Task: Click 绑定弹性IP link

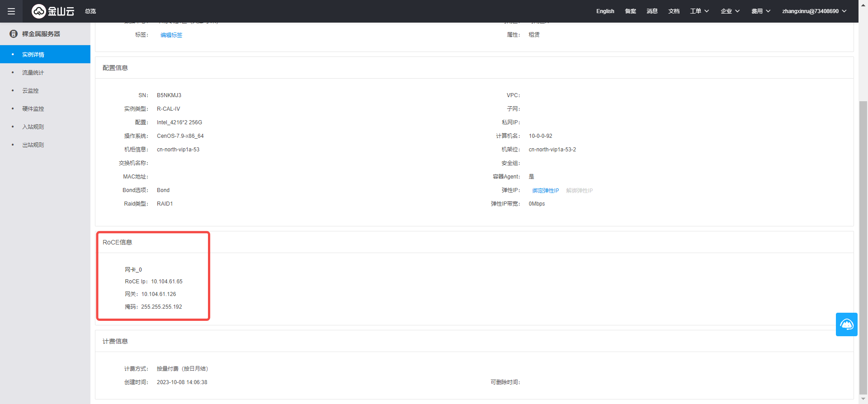Action: [x=545, y=191]
